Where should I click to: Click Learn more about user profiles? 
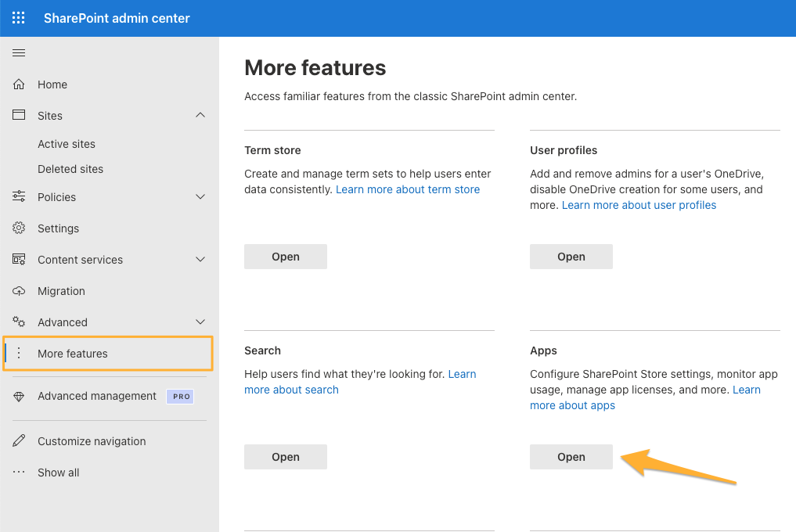coord(638,204)
